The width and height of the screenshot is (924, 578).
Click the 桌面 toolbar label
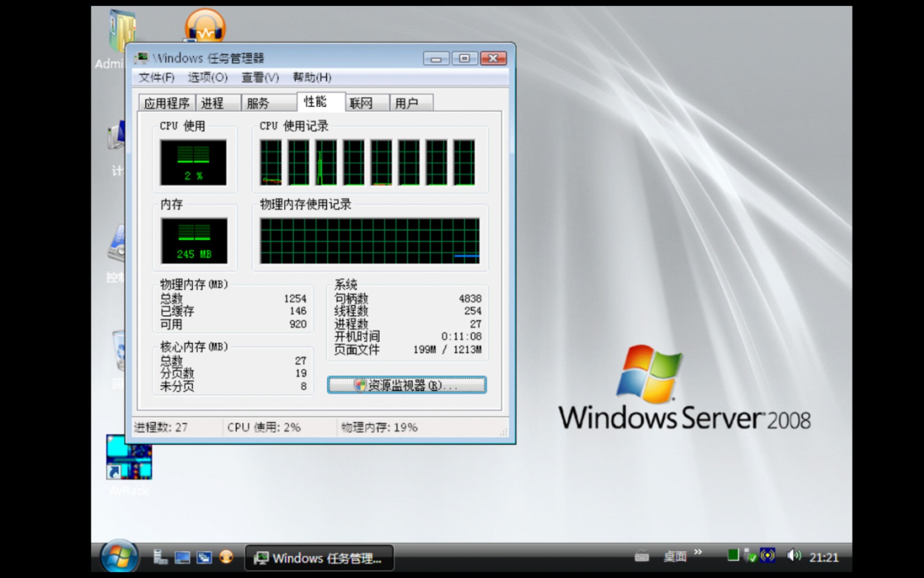(x=675, y=557)
